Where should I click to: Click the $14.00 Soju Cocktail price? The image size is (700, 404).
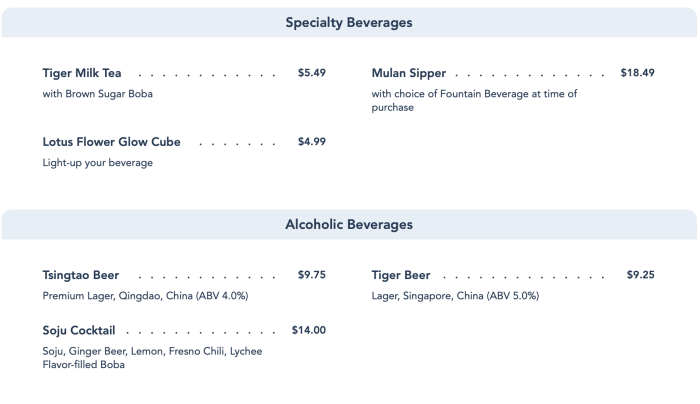click(x=308, y=330)
